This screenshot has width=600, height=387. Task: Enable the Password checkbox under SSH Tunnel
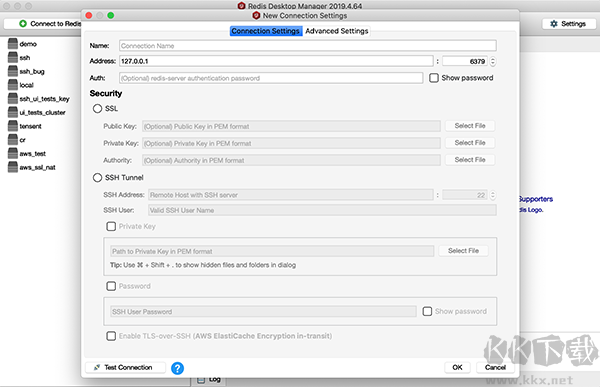[111, 286]
